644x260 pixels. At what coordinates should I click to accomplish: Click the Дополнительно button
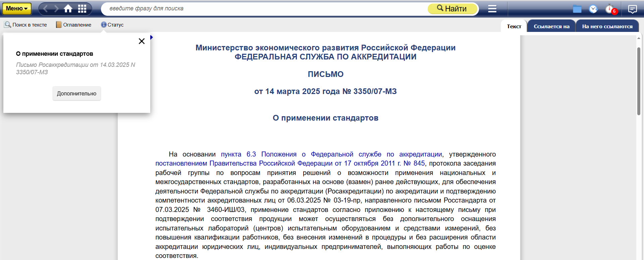pos(76,93)
